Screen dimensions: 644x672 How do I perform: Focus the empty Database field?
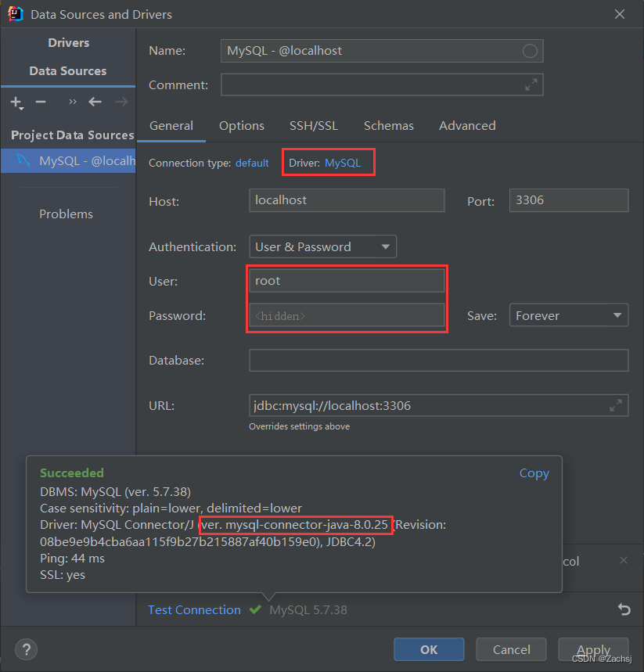[439, 360]
